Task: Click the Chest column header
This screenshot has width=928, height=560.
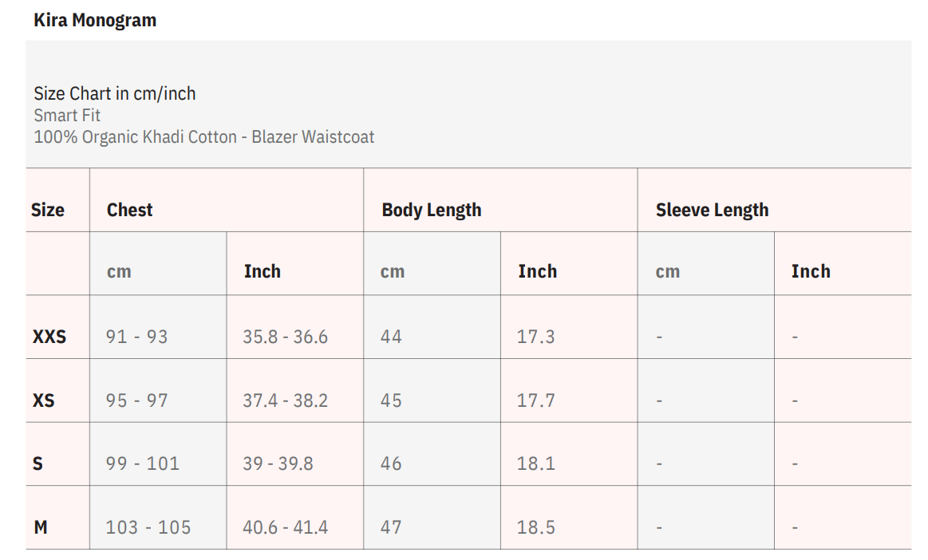Action: 130,211
